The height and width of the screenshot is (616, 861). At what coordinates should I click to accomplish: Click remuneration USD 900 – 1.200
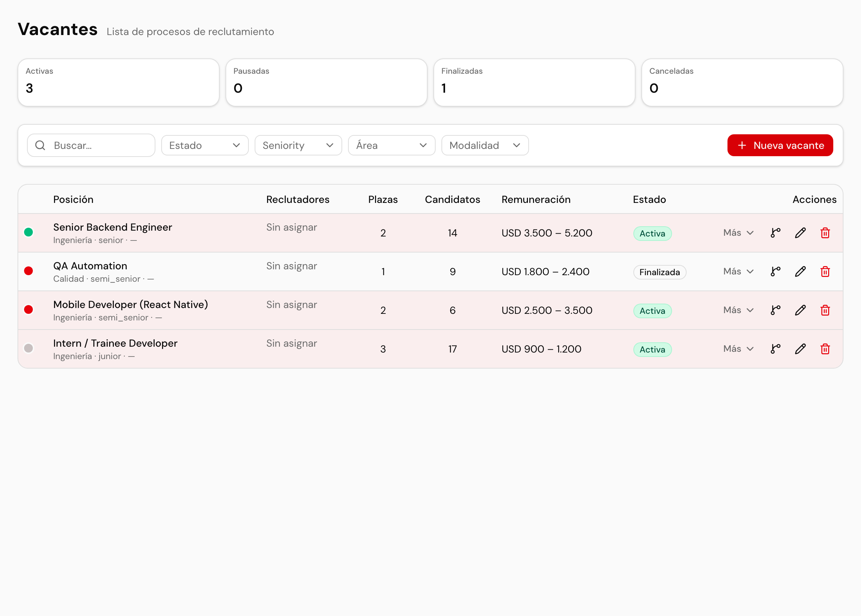(541, 349)
